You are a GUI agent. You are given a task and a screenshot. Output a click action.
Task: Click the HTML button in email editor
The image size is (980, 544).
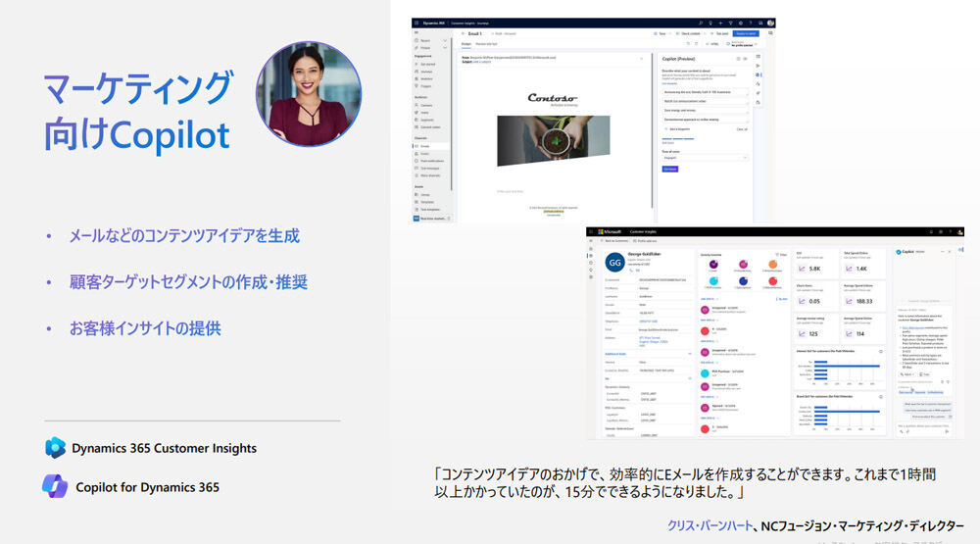tap(711, 44)
